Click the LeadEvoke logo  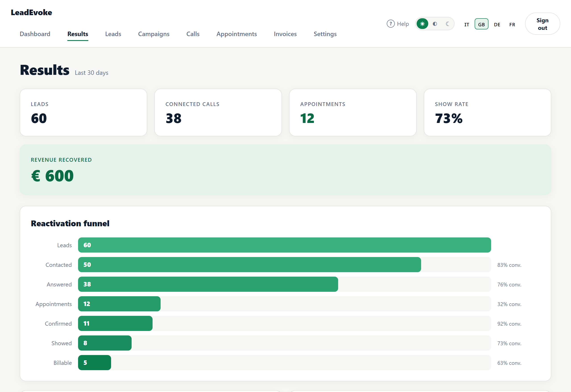[31, 12]
